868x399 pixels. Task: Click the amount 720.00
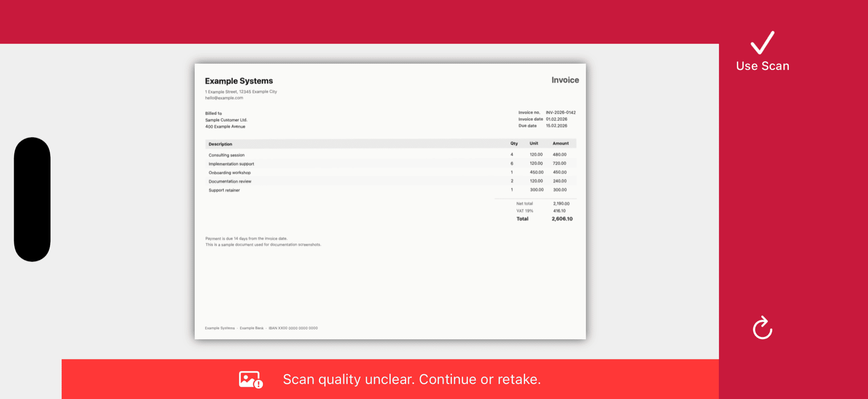(x=560, y=163)
